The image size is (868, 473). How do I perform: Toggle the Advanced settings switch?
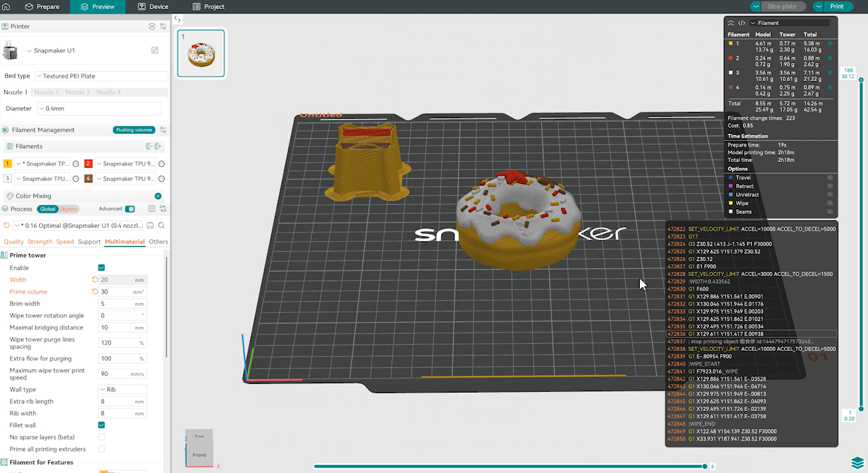click(130, 209)
